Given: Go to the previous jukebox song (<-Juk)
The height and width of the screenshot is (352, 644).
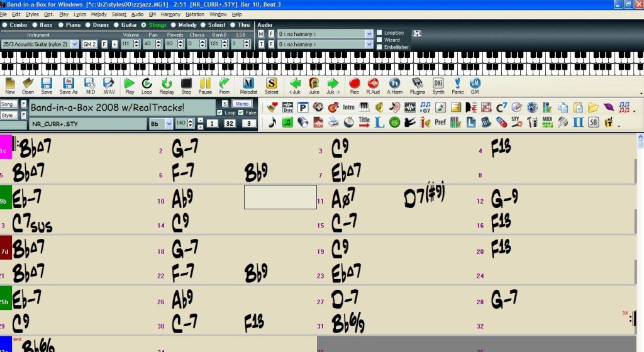Looking at the screenshot, I should tap(295, 85).
